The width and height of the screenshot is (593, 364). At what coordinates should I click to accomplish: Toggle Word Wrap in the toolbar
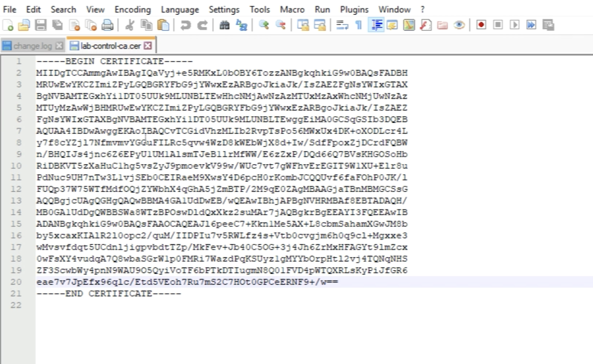[x=342, y=25]
